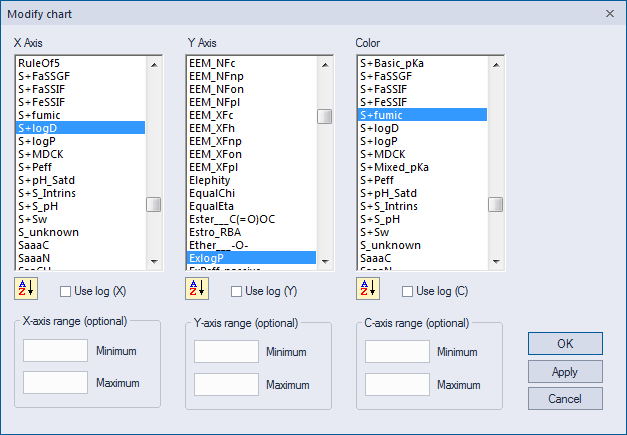Click the Apply button

point(565,372)
